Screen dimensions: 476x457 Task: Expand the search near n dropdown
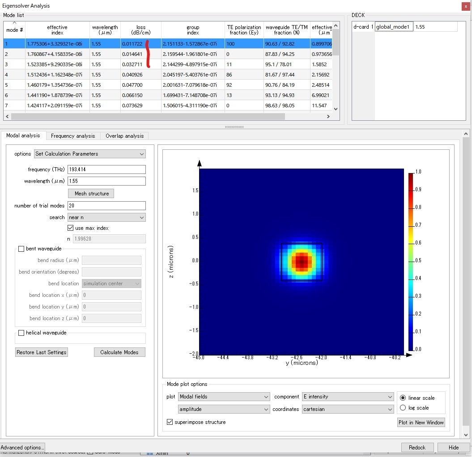point(106,217)
